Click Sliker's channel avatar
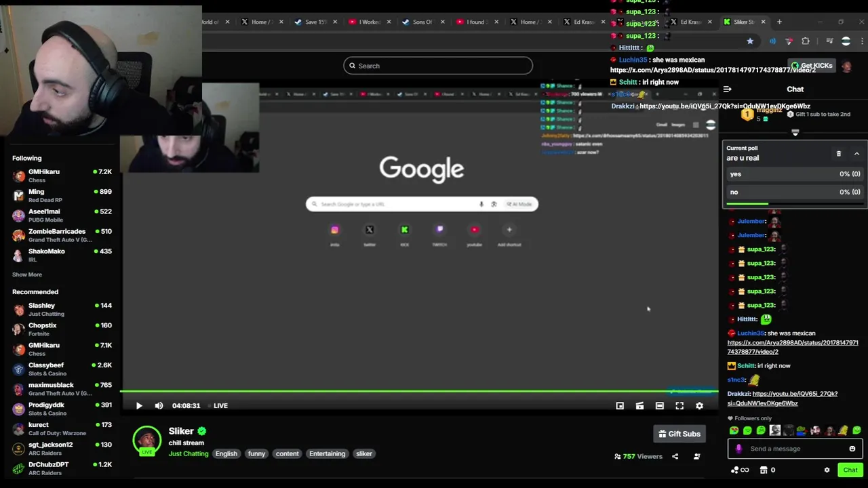Screen dimensions: 868x488 (146, 440)
